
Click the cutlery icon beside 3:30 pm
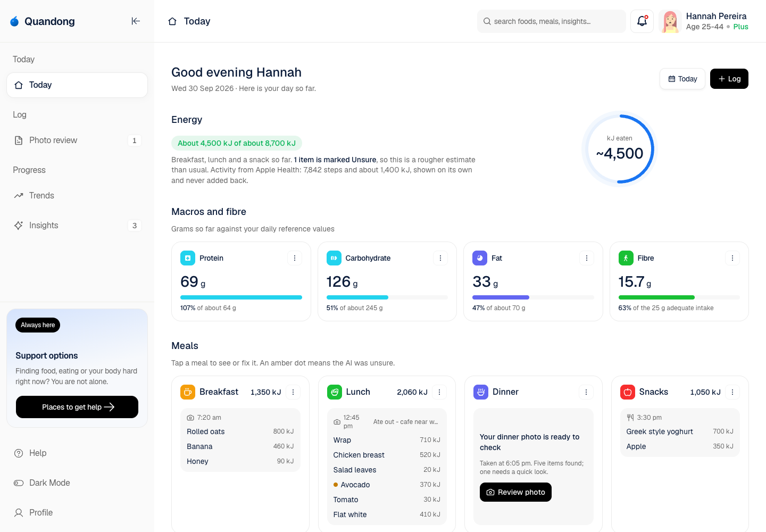630,418
